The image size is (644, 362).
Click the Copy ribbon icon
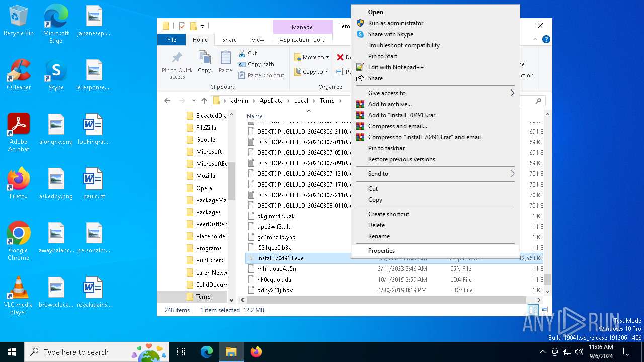coord(204,62)
